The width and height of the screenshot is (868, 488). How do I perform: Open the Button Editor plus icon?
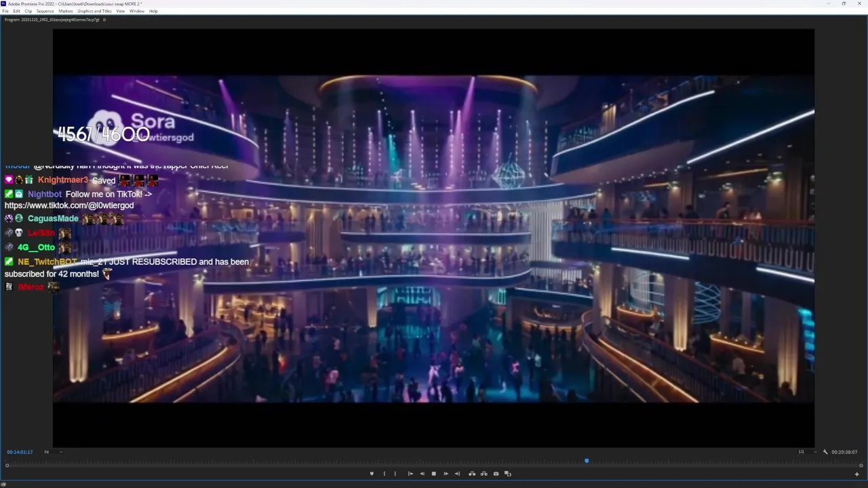coord(856,474)
